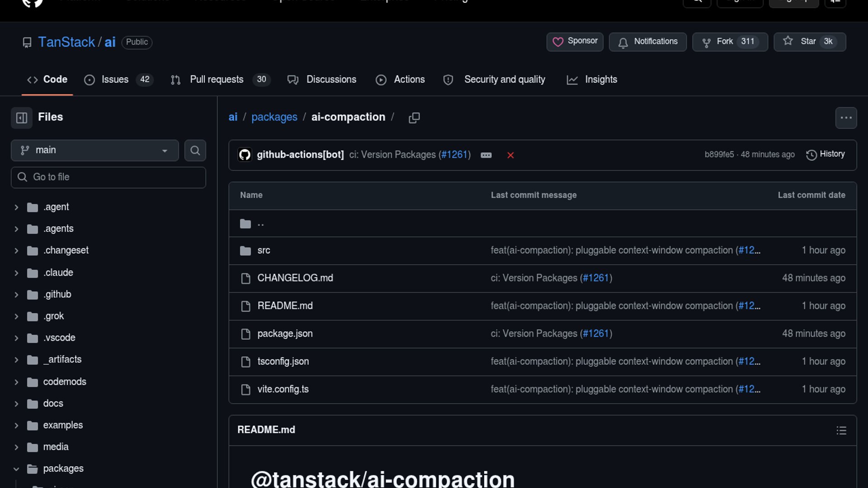Expand the codemods folder
Image resolution: width=868 pixels, height=488 pixels.
coord(16,382)
